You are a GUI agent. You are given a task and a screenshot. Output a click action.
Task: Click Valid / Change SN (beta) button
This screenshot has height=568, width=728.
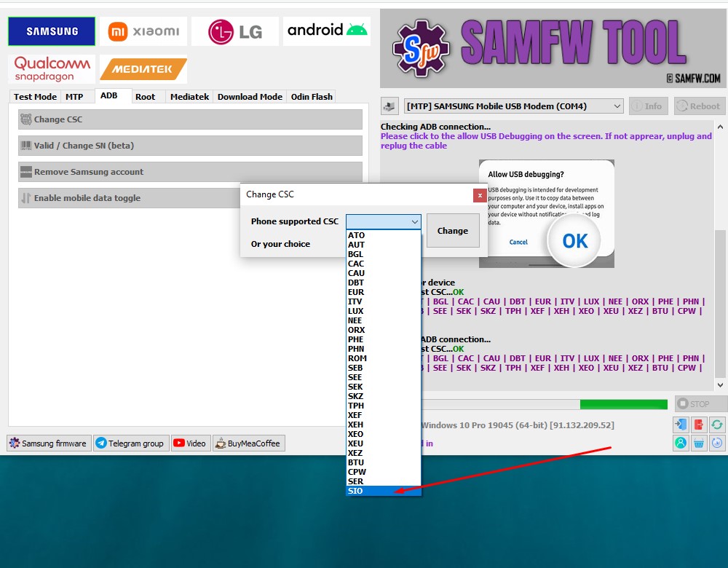click(190, 146)
